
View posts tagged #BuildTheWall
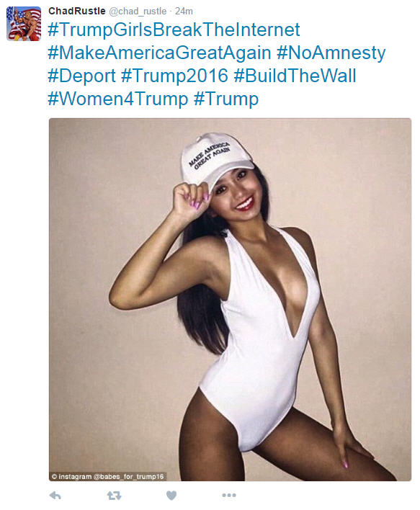click(x=295, y=76)
